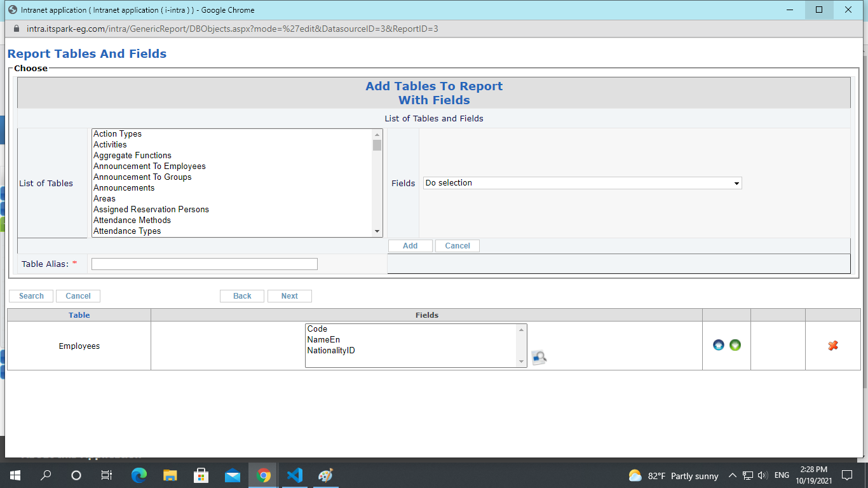
Task: Delete the Employees row with red X
Action: point(833,345)
